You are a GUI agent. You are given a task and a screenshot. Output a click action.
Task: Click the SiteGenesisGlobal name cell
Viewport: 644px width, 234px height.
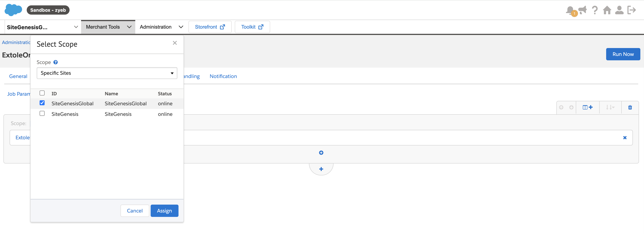[125, 104]
